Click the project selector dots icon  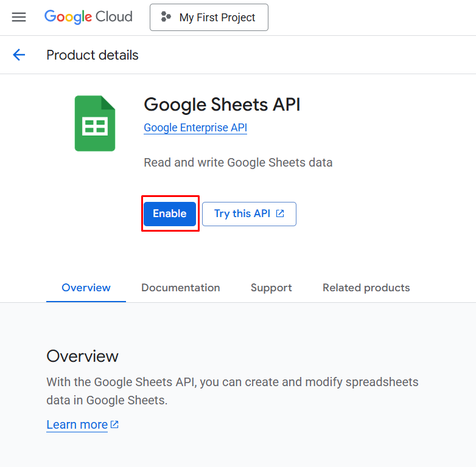pyautogui.click(x=166, y=16)
